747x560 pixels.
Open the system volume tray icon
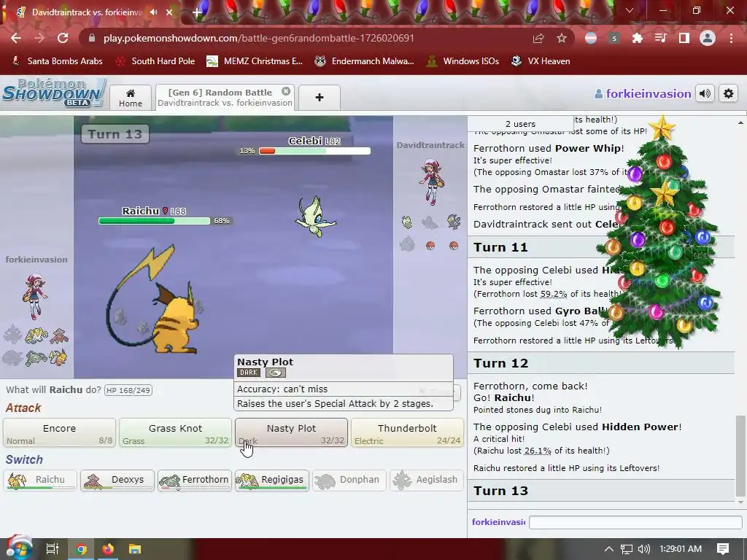643,549
